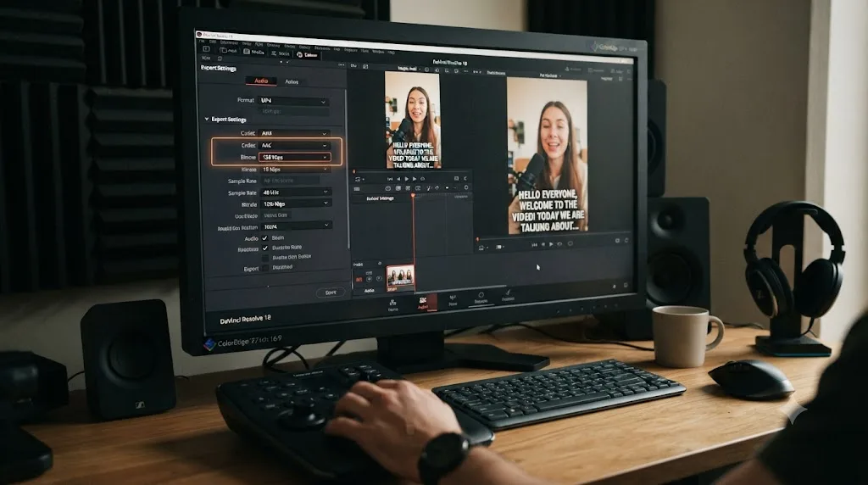Open the dropdown showing 1024
The image size is (868, 485).
(x=296, y=226)
